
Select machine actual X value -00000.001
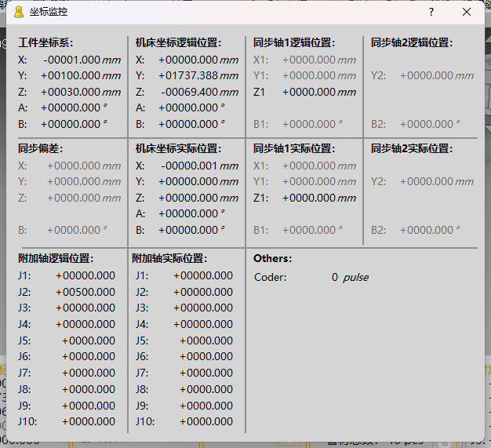pyautogui.click(x=189, y=166)
